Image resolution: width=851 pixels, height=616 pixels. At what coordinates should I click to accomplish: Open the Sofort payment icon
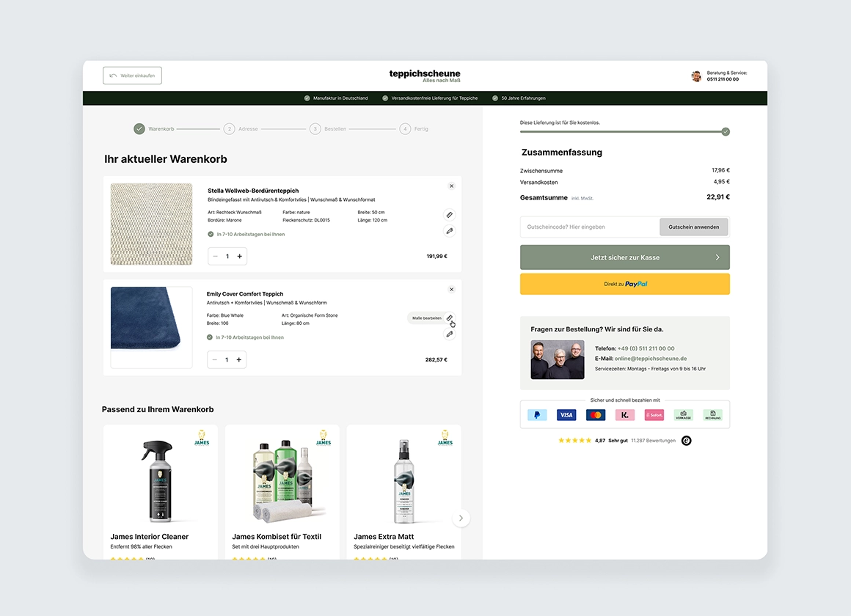pyautogui.click(x=654, y=414)
